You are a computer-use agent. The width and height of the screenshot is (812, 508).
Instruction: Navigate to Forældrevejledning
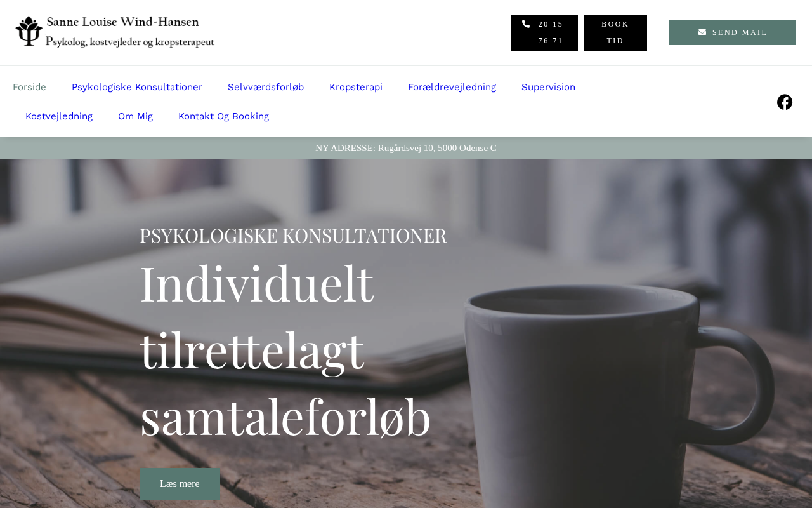tap(452, 87)
